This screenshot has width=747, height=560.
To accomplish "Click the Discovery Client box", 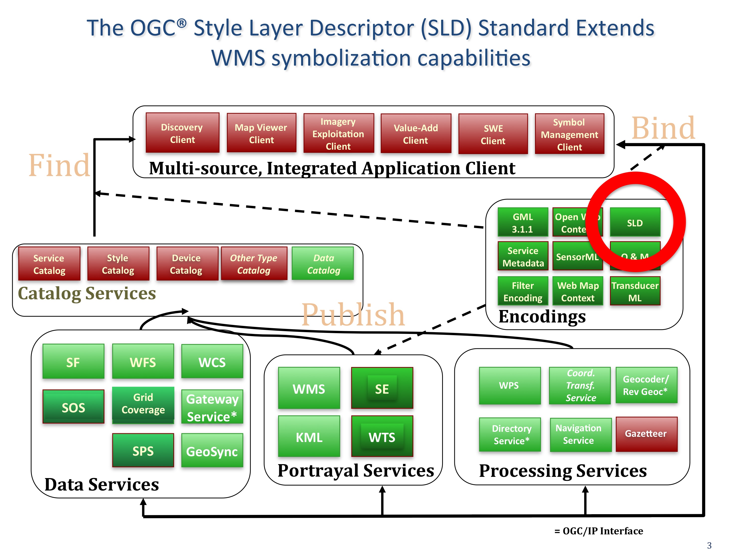I will (x=182, y=133).
